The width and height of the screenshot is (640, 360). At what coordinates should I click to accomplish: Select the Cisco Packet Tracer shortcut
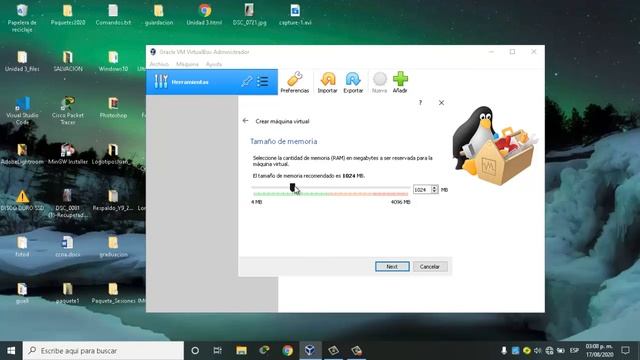pyautogui.click(x=68, y=111)
